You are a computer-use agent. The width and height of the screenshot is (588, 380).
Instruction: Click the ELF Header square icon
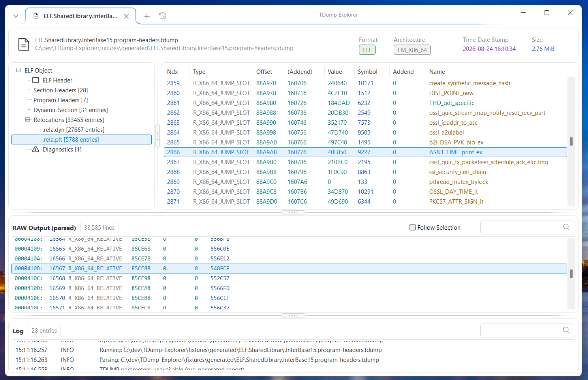(x=36, y=80)
